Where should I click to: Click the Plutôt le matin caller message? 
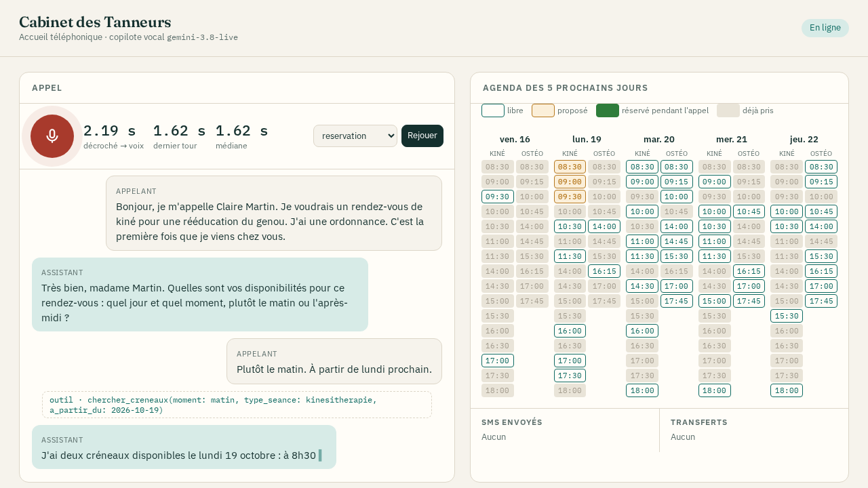334,361
